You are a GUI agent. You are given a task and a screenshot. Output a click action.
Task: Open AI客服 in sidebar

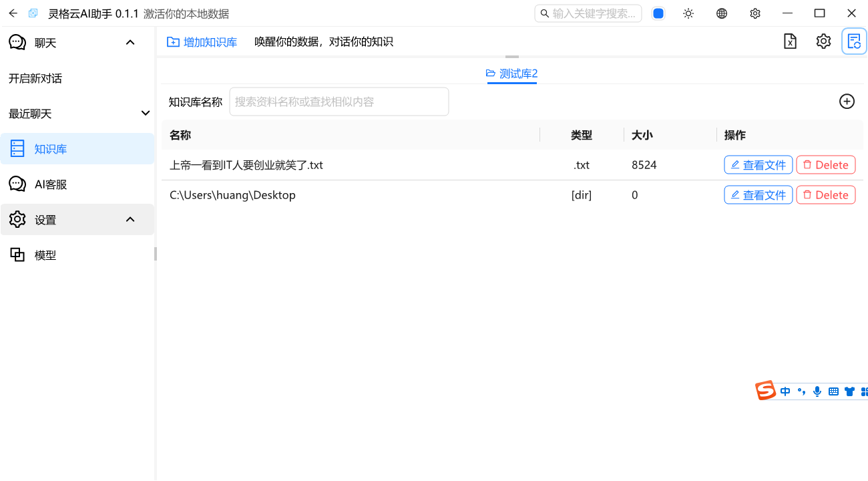click(77, 184)
